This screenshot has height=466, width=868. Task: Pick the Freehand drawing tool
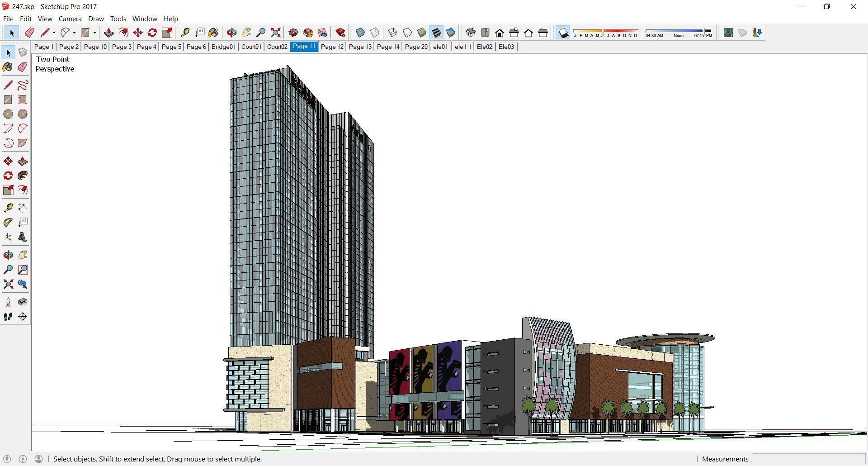tap(23, 85)
